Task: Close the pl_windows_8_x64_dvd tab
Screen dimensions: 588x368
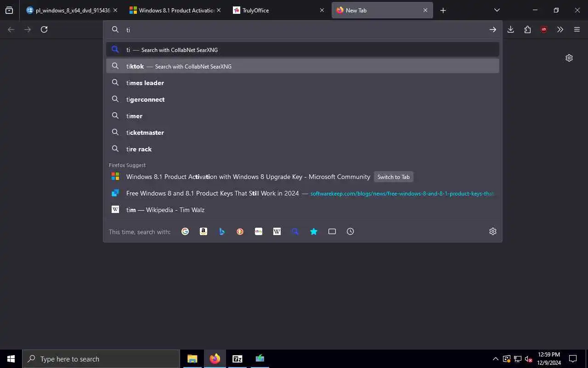Action: click(115, 10)
